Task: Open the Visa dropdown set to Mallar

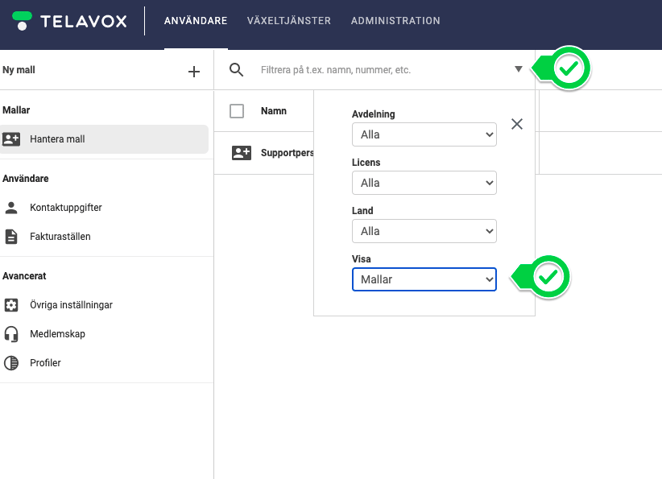Action: pos(424,280)
